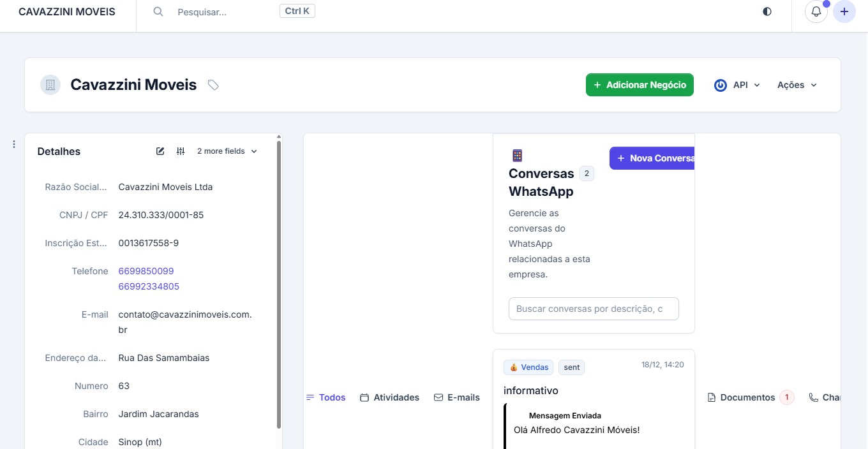Click the plus quick-create icon in header
The image size is (868, 449).
(844, 11)
